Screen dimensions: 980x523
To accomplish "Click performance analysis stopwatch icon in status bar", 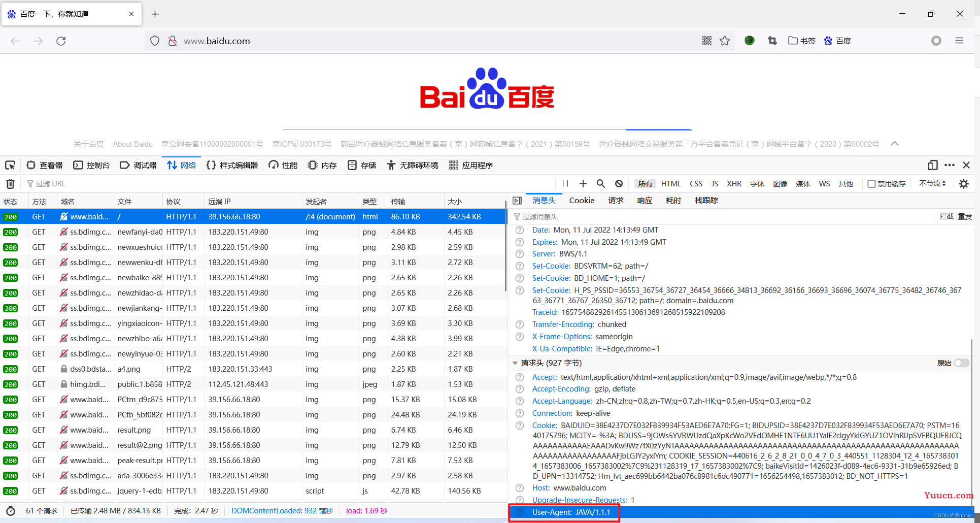I will 11,511.
